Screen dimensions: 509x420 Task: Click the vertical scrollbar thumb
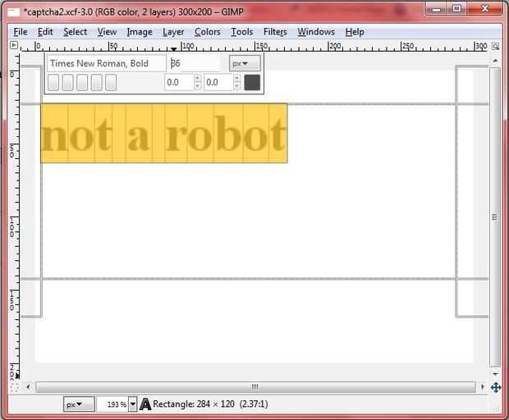495,217
